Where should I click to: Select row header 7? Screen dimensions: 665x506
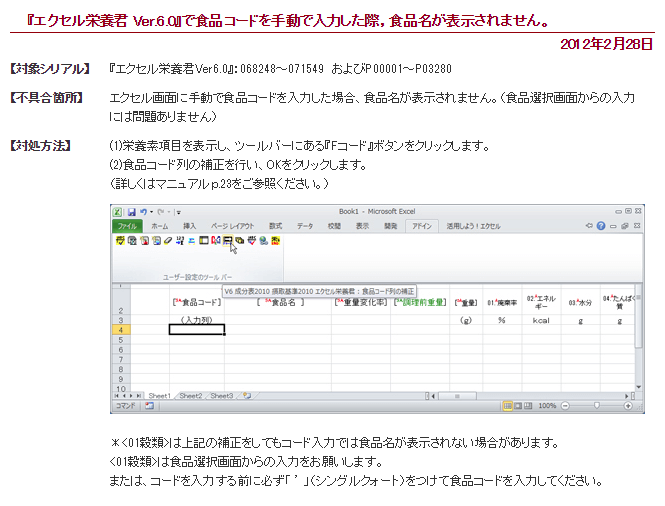(121, 359)
